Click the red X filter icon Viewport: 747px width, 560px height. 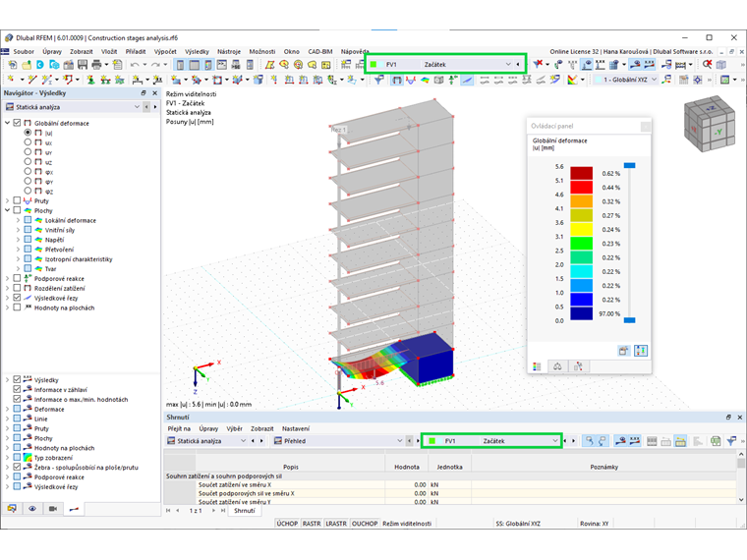pos(538,64)
